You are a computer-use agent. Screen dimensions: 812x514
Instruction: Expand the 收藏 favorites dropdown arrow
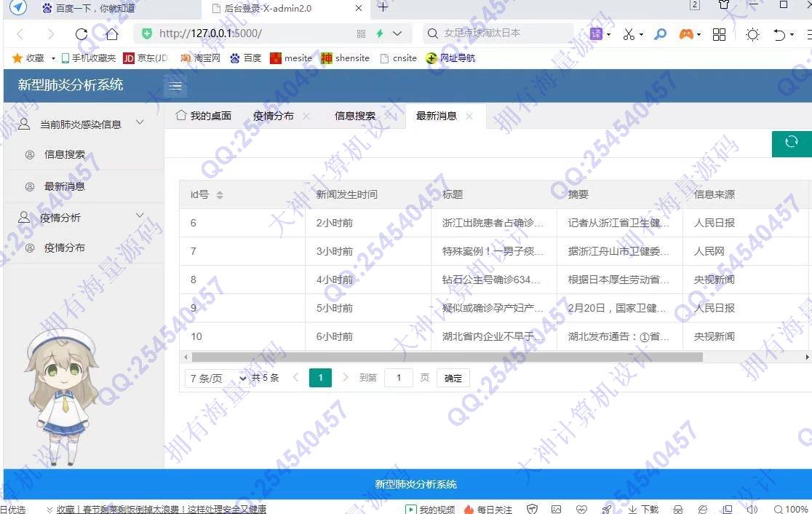coord(53,58)
